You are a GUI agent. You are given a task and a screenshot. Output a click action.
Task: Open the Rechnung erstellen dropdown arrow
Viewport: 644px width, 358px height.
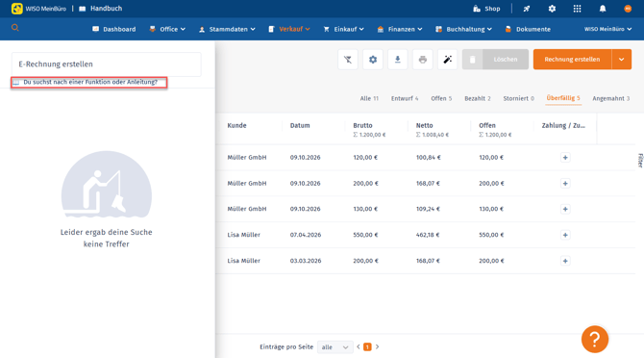coord(621,60)
